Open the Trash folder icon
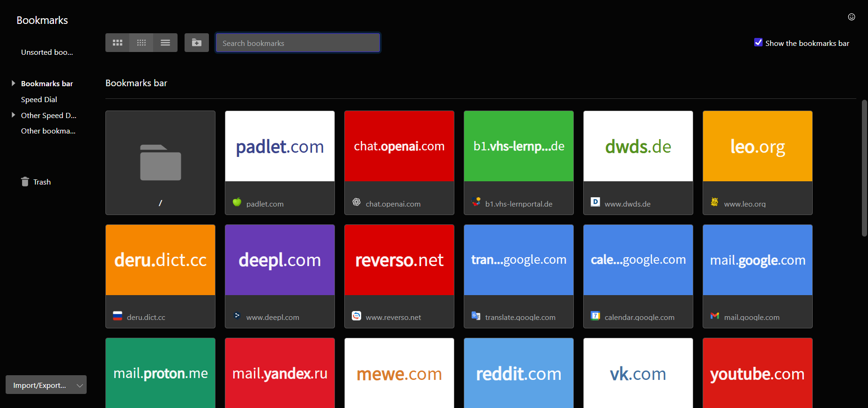This screenshot has height=408, width=868. coord(25,182)
